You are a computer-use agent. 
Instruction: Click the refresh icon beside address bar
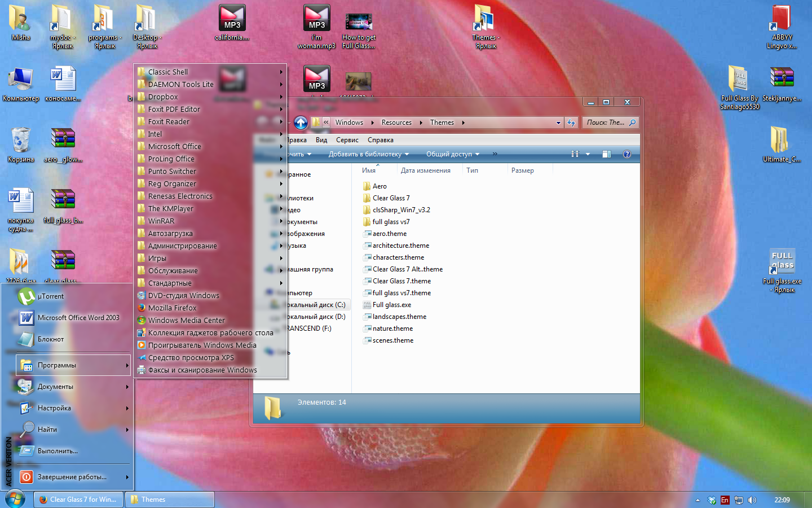(x=571, y=122)
